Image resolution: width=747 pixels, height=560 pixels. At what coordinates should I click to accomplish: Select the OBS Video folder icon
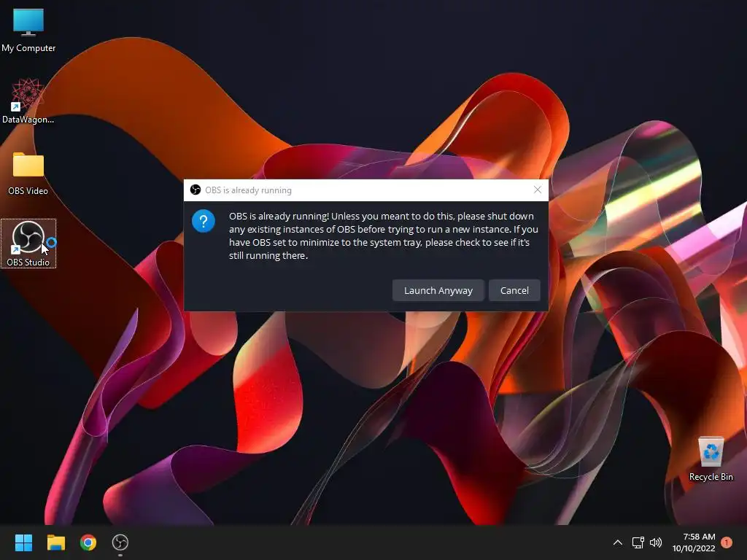[x=28, y=174]
